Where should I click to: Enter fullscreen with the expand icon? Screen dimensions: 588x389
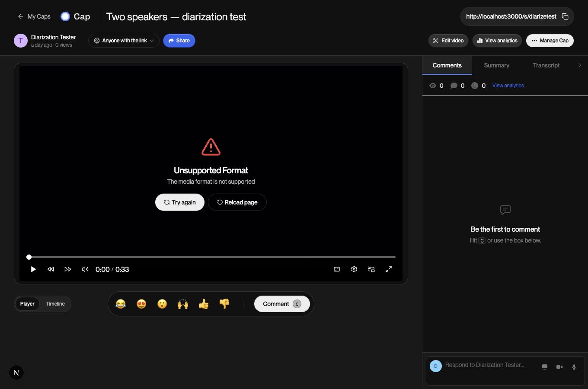pos(389,269)
